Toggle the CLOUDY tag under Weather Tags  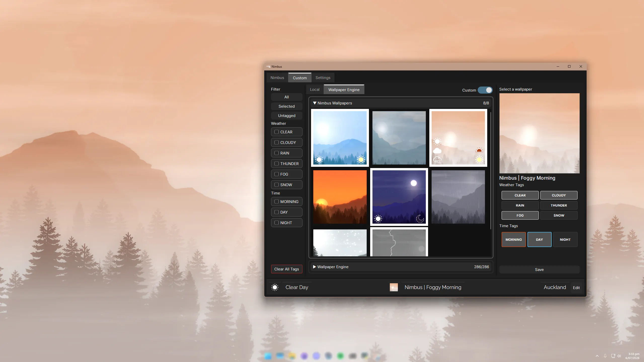pos(559,195)
